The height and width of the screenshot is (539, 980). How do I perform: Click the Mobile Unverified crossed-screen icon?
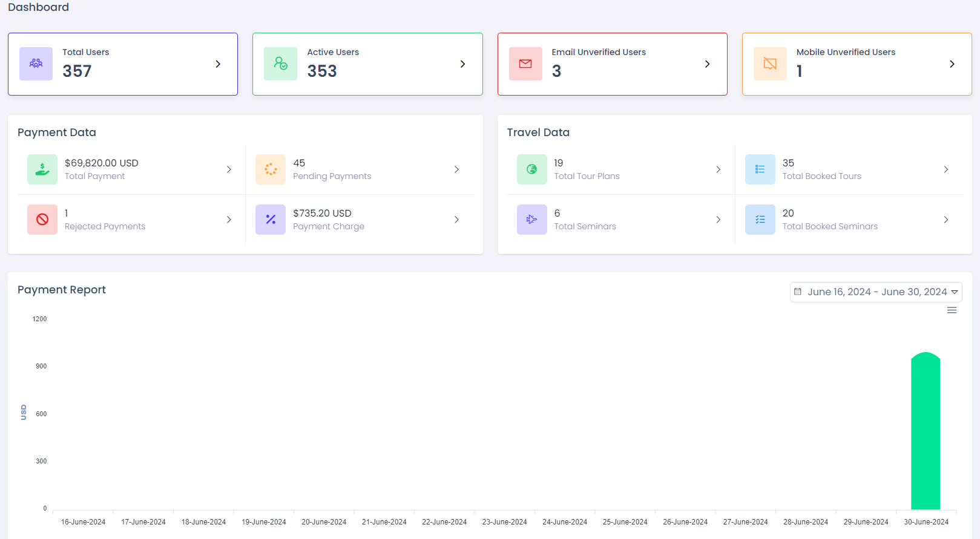770,64
